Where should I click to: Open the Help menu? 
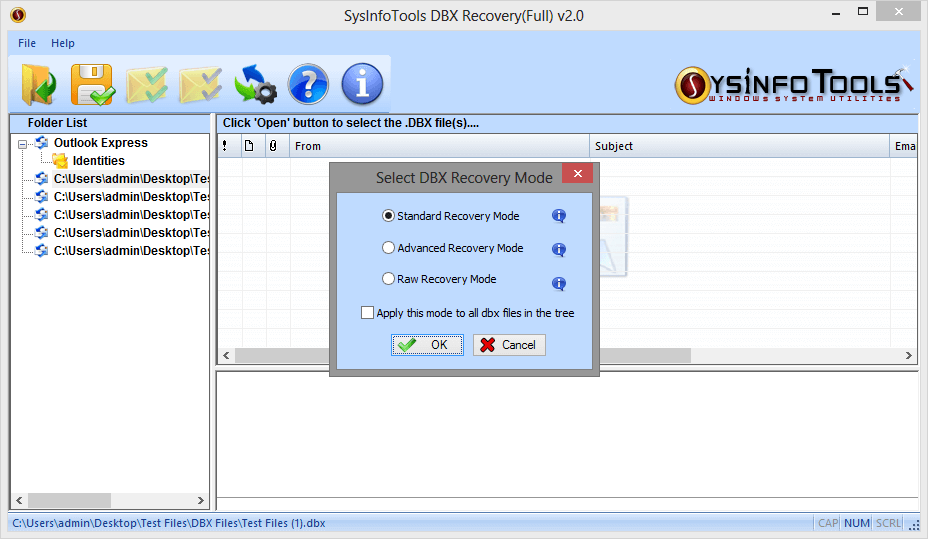pyautogui.click(x=63, y=43)
